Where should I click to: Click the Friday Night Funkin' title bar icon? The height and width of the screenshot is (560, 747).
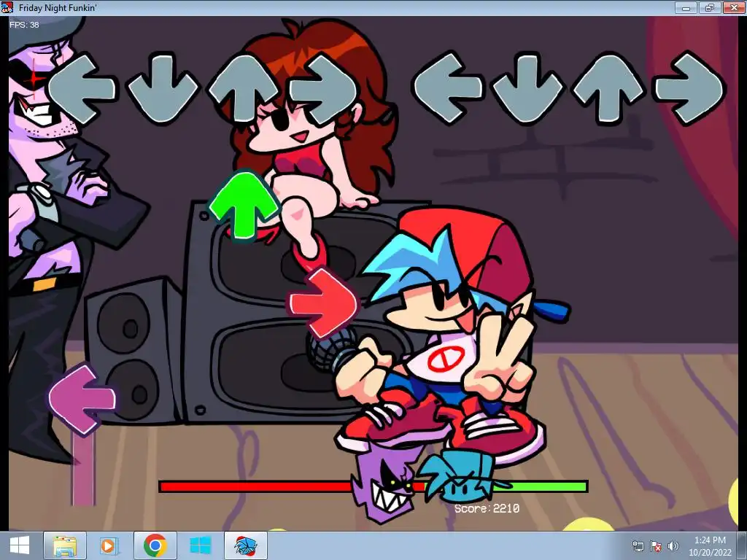click(x=7, y=7)
